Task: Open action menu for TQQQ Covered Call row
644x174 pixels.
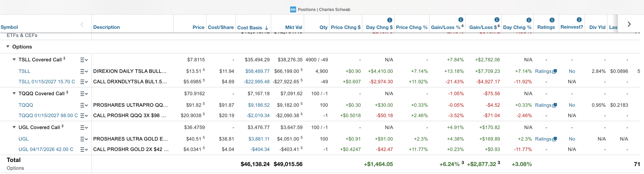Action: pos(84,94)
